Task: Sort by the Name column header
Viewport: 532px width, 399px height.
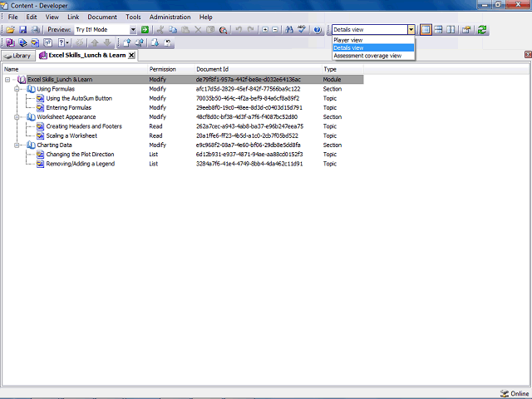Action: coord(75,69)
